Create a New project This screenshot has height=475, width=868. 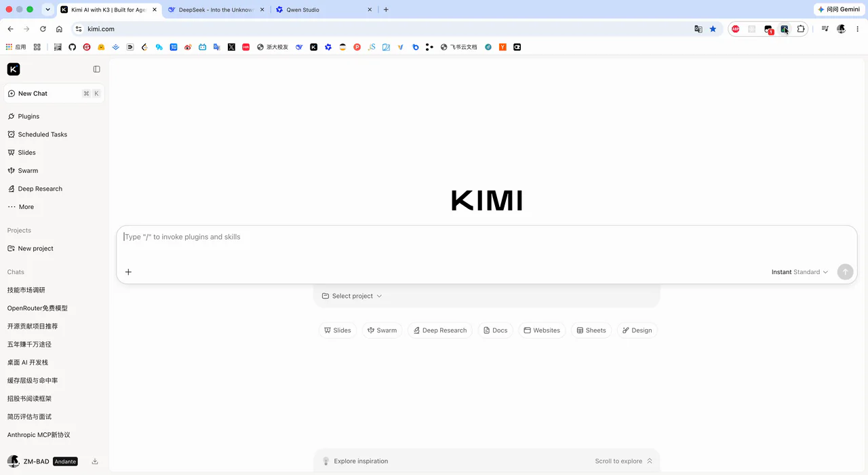[54, 248]
